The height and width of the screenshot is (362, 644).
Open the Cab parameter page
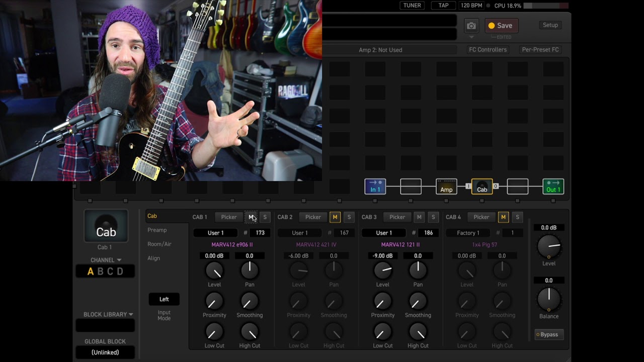[x=152, y=216]
